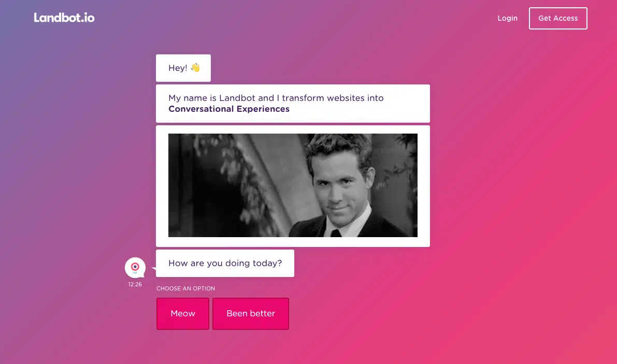The image size is (617, 364).
Task: Select the Hey! message bubble
Action: (177, 68)
